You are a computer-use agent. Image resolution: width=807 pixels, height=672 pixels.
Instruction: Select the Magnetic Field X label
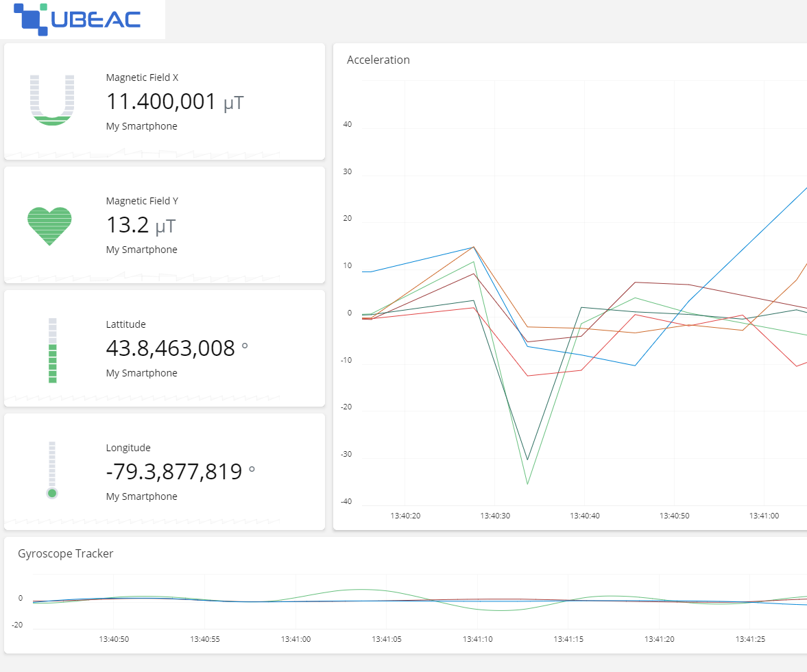pyautogui.click(x=142, y=77)
